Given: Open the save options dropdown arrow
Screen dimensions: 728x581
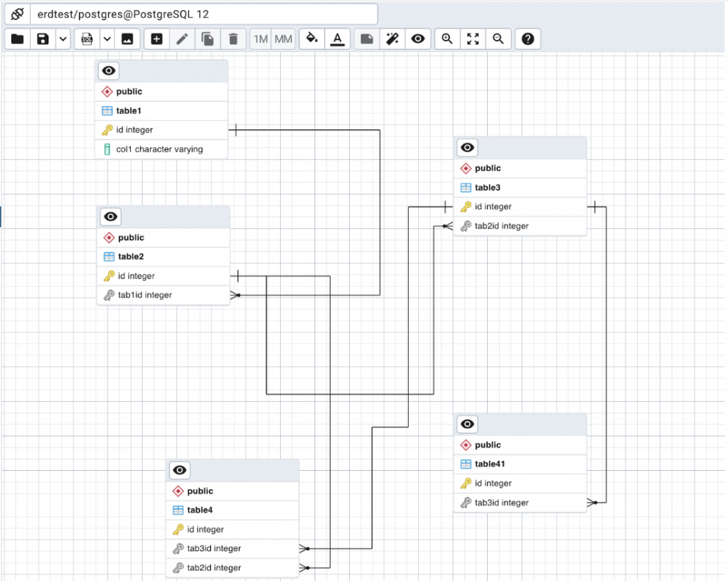Looking at the screenshot, I should [63, 39].
